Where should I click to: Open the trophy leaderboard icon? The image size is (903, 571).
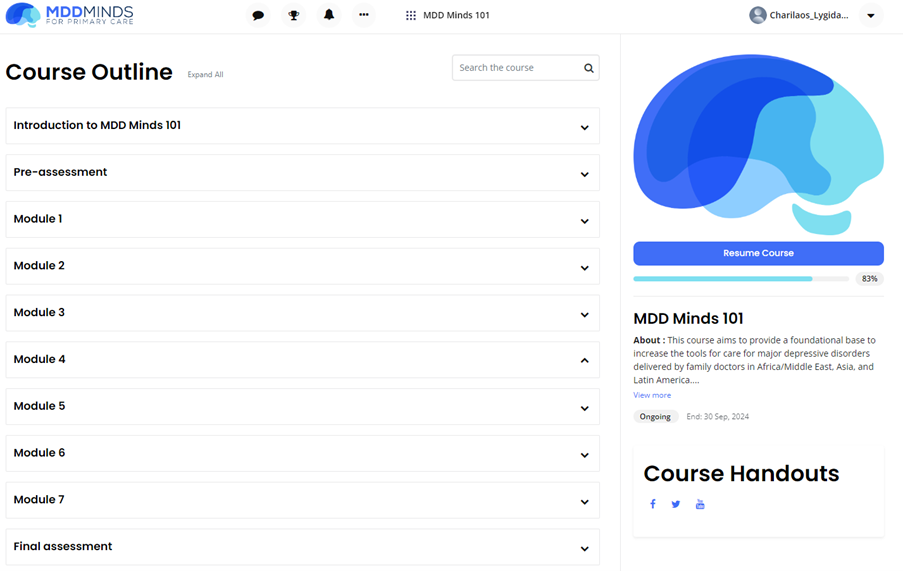[x=294, y=15]
